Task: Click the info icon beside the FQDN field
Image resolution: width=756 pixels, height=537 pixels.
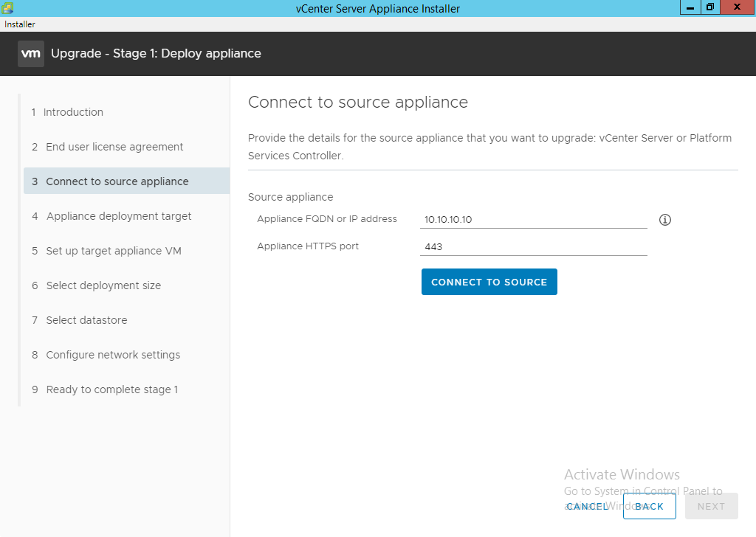Action: [x=664, y=220]
